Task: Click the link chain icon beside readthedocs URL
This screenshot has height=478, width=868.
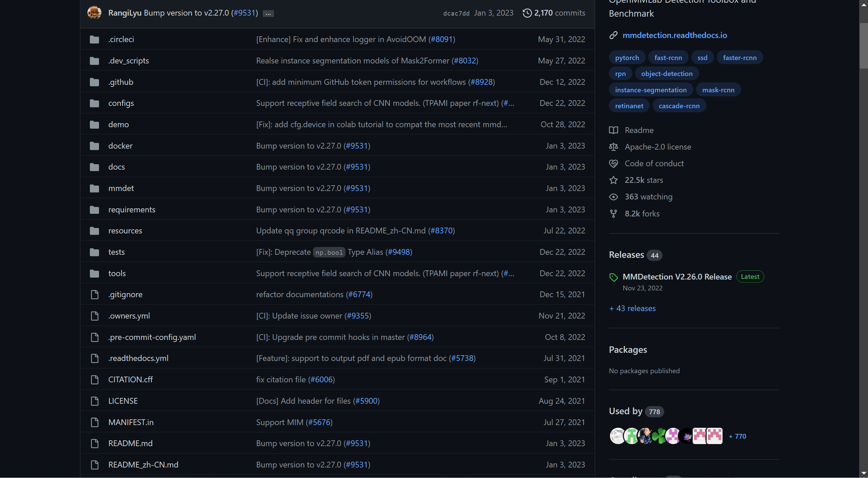Action: coord(613,35)
